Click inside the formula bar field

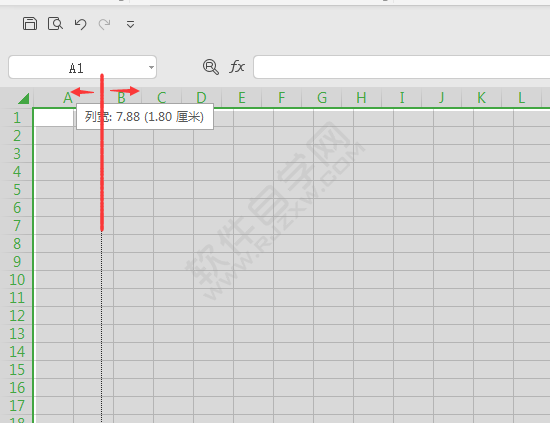pyautogui.click(x=401, y=67)
